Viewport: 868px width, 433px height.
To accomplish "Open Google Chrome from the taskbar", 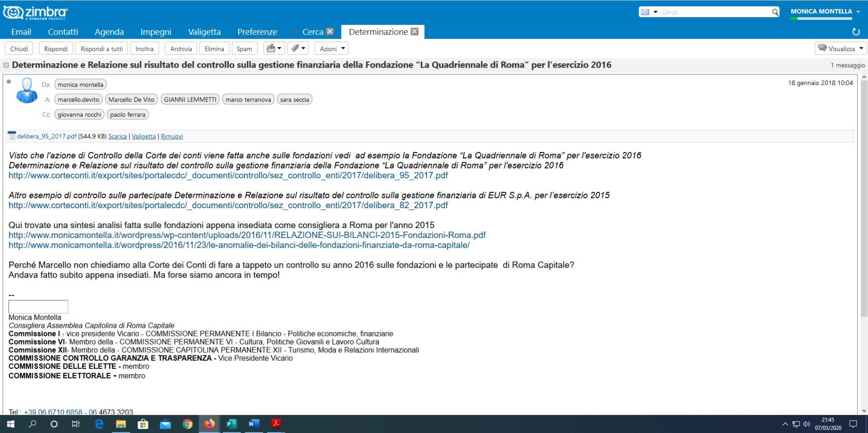I will [187, 424].
